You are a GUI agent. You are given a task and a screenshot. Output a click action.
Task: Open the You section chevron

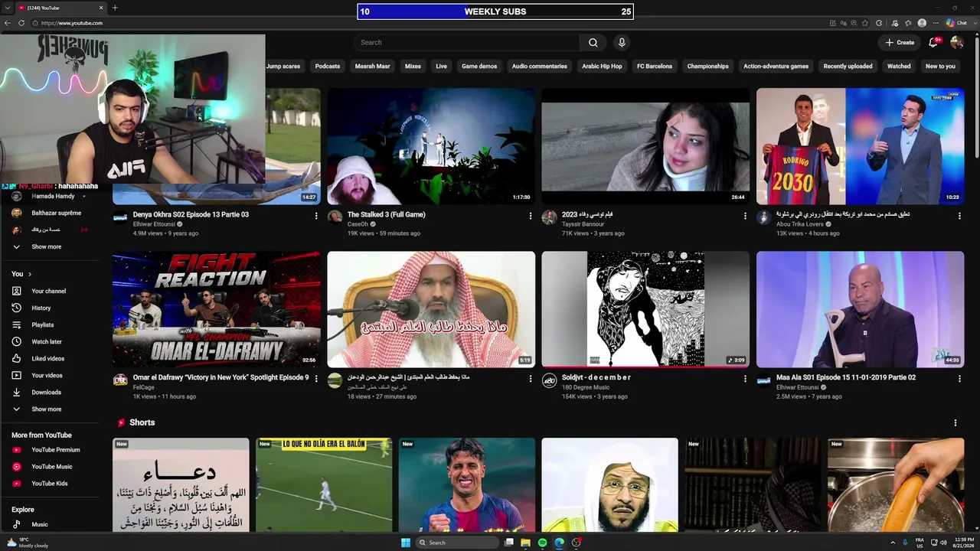(30, 274)
